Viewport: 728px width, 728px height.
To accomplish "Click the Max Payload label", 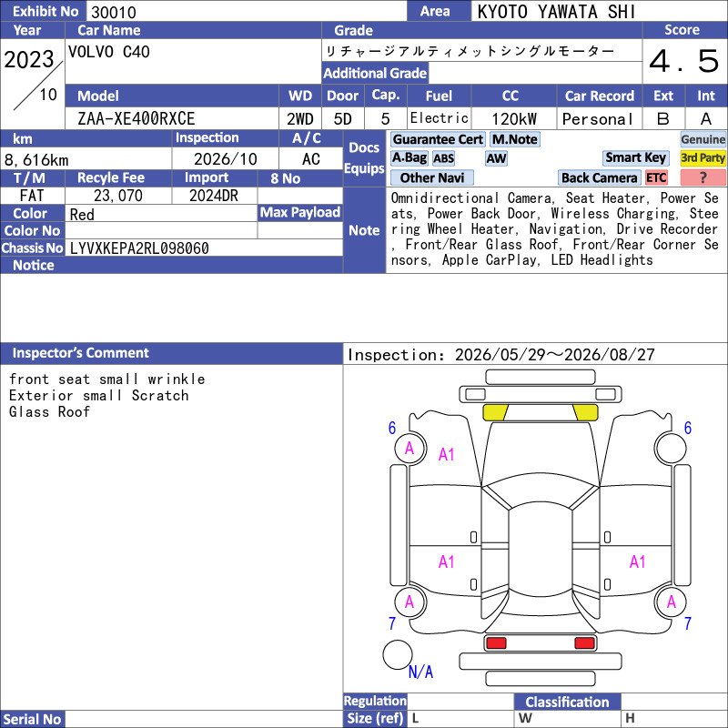I will 300,213.
